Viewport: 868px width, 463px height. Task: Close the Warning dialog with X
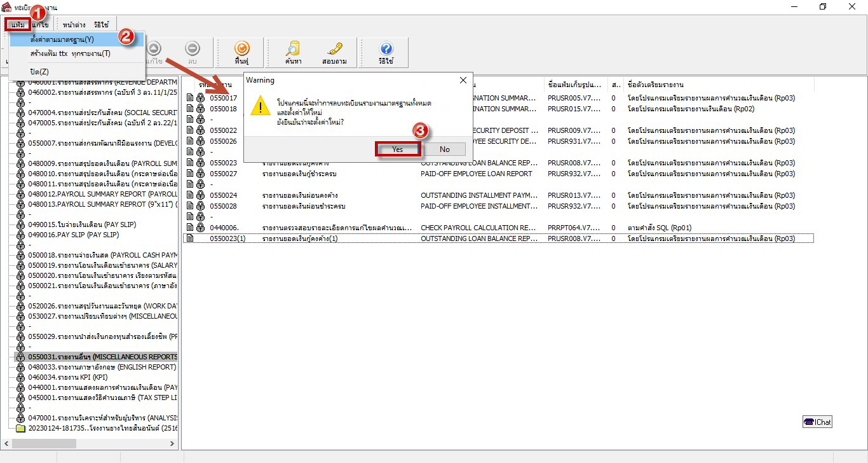coord(463,81)
